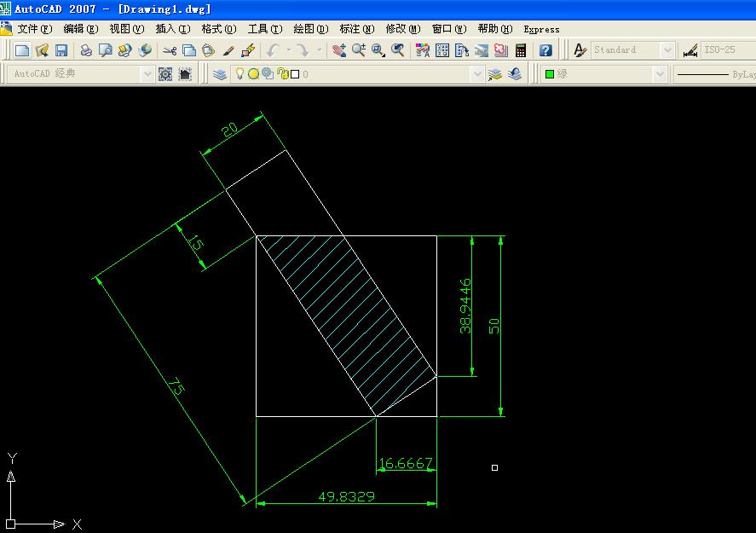Open Plot Preview icon
The image size is (756, 533).
click(105, 50)
